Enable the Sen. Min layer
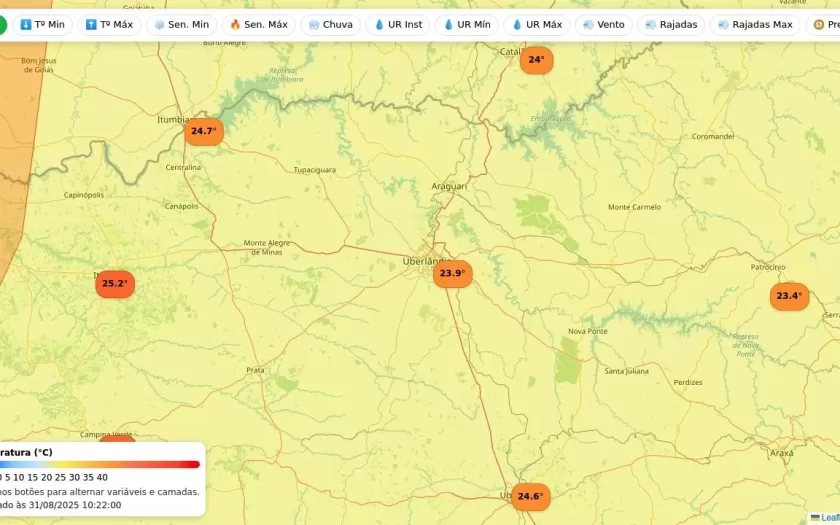This screenshot has height=525, width=840. coord(181,24)
